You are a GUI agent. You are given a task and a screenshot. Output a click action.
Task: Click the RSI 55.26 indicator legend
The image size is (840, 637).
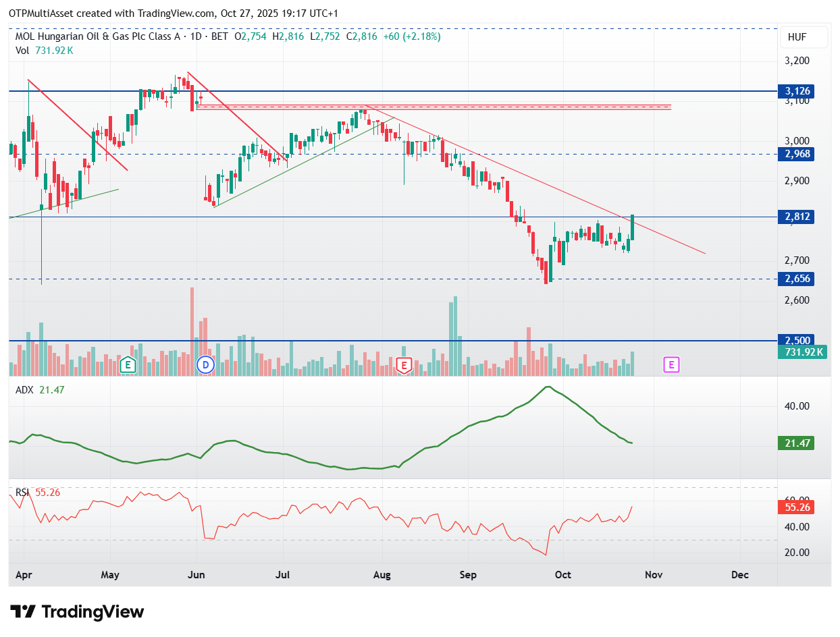point(38,493)
